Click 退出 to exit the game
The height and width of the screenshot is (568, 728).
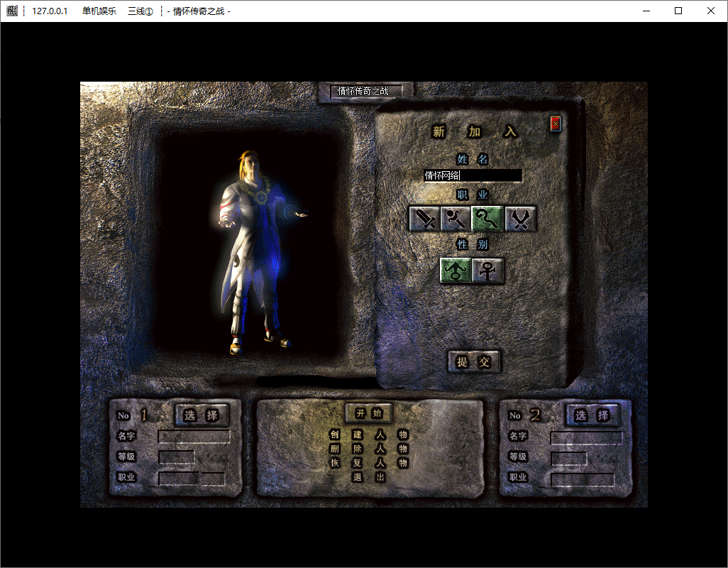[368, 477]
